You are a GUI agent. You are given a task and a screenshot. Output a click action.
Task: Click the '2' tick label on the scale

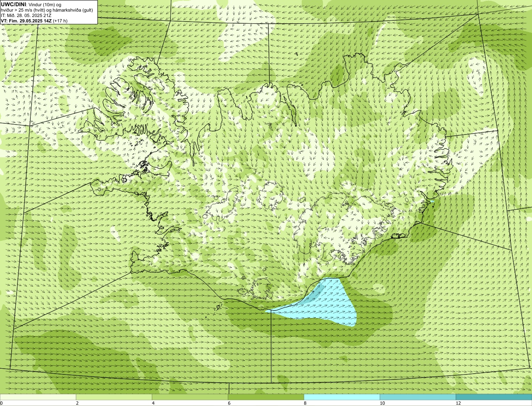click(x=77, y=403)
